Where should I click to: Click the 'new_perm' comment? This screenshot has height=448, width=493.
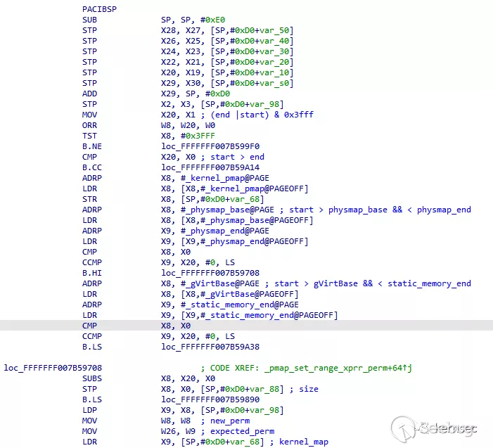click(230, 421)
